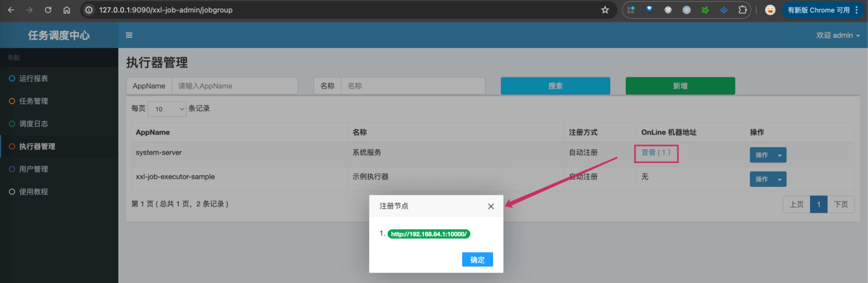Image resolution: width=868 pixels, height=283 pixels.
Task: Click the browser reload icon
Action: [x=48, y=10]
